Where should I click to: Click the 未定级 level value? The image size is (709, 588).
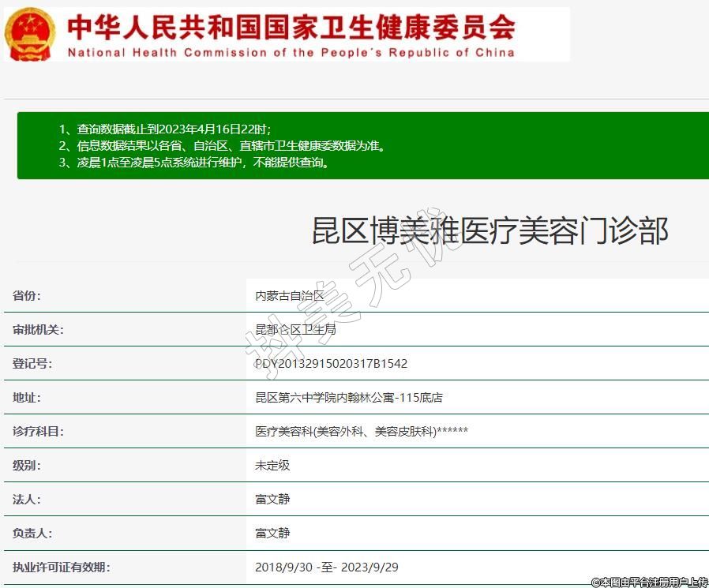click(272, 466)
